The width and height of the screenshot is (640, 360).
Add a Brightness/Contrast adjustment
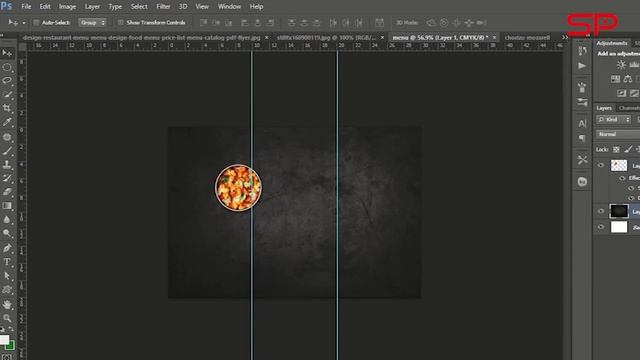tap(621, 64)
